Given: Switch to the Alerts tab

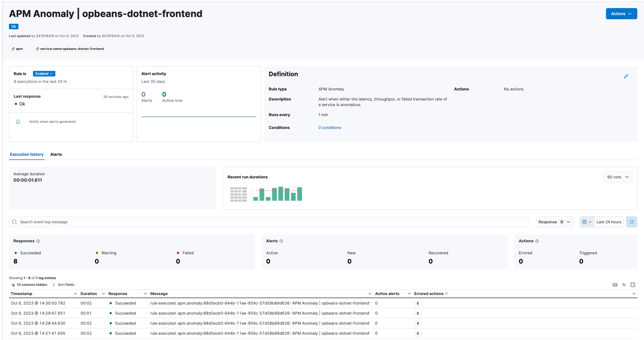Looking at the screenshot, I should click(x=56, y=154).
